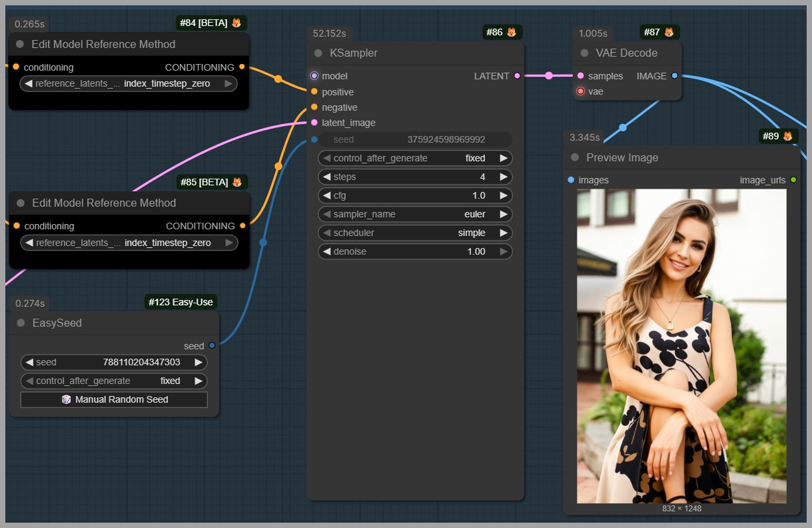Click the KSampler LATENT output port
The width and height of the screenshot is (812, 528).
click(x=518, y=76)
